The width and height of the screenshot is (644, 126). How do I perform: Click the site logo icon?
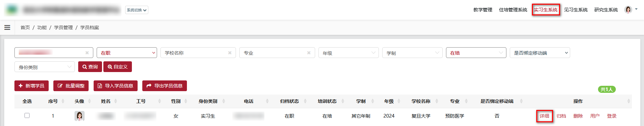tap(12, 10)
